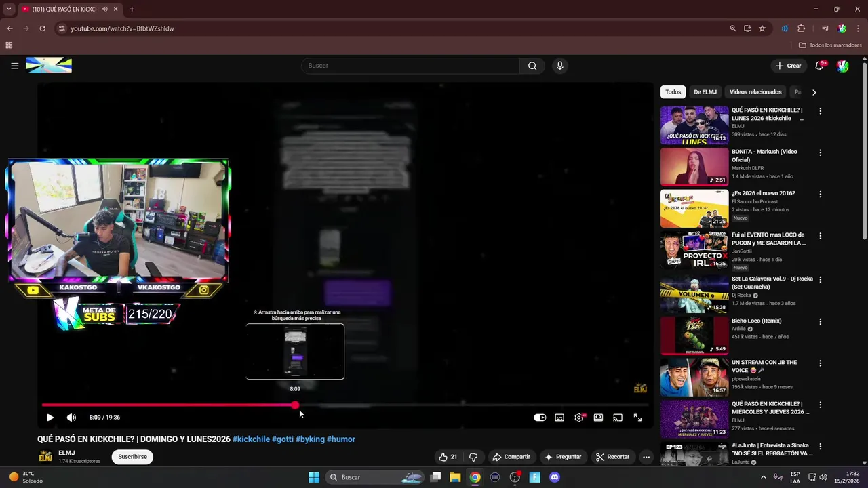Click the #humor hashtag

341,439
